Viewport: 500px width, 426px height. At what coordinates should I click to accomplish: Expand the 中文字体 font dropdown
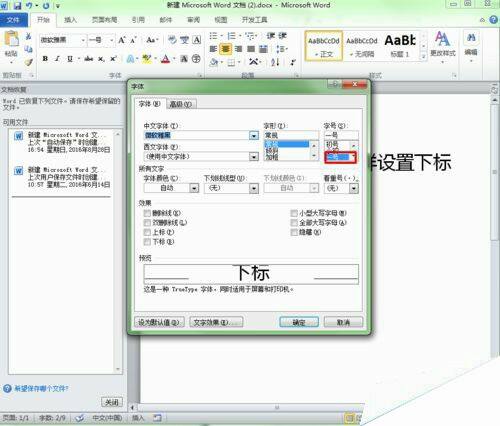[x=254, y=136]
